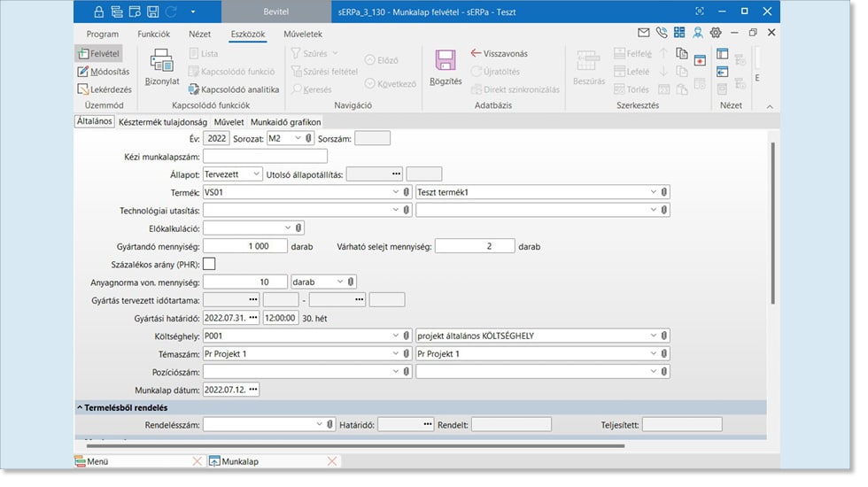868x487 pixels.
Task: Open Kapcsolódó analitika
Action: (233, 89)
